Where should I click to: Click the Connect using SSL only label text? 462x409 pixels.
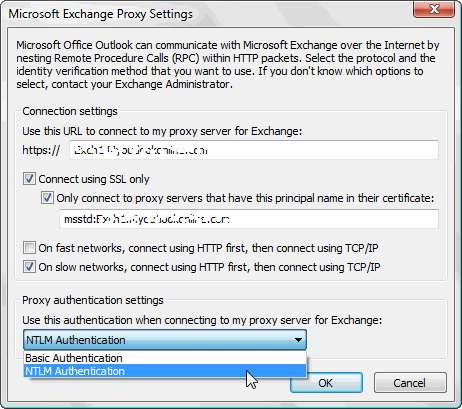[x=94, y=179]
